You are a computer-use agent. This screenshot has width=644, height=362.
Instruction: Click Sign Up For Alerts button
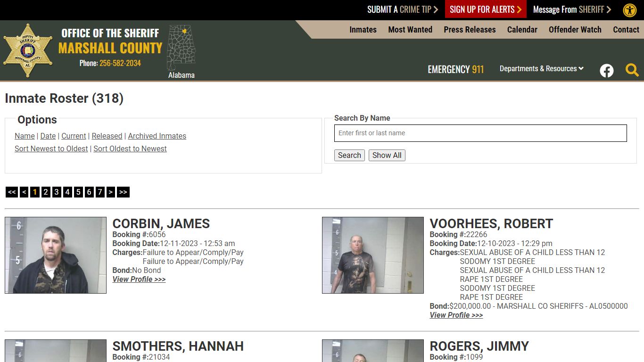coord(486,9)
